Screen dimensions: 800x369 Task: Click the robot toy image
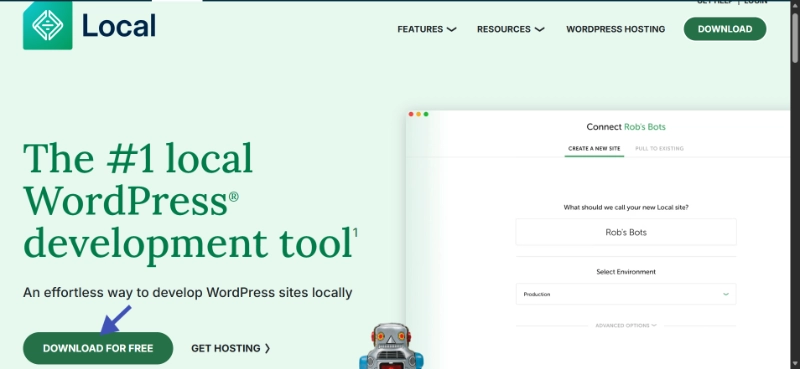click(x=391, y=346)
